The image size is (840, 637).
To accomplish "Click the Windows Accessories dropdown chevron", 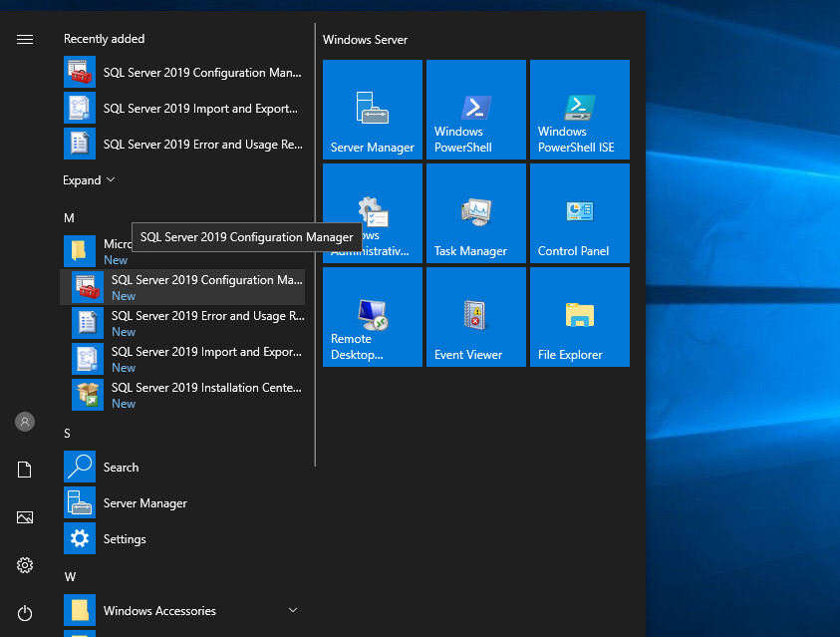I will click(x=293, y=610).
